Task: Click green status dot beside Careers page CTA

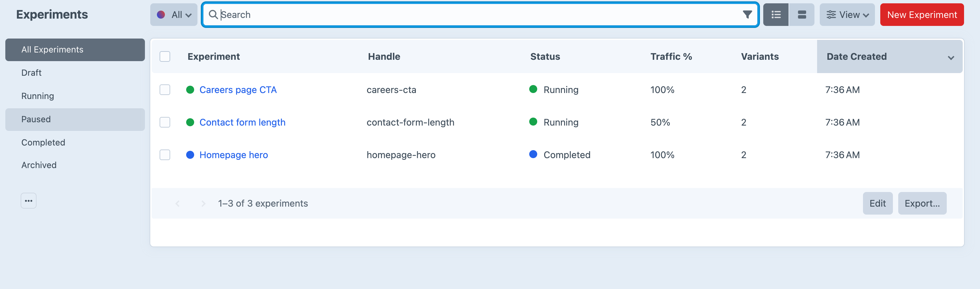Action: (x=190, y=90)
